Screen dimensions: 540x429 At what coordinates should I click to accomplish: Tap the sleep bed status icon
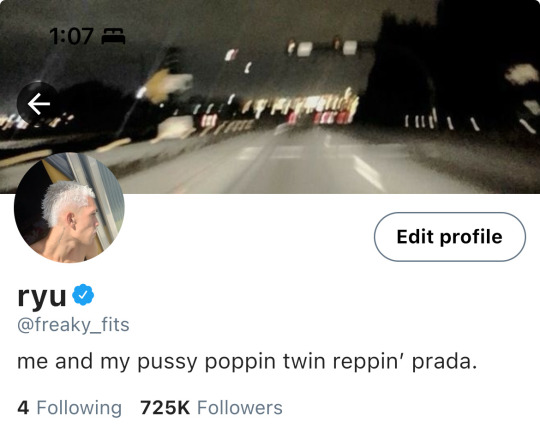tap(113, 36)
